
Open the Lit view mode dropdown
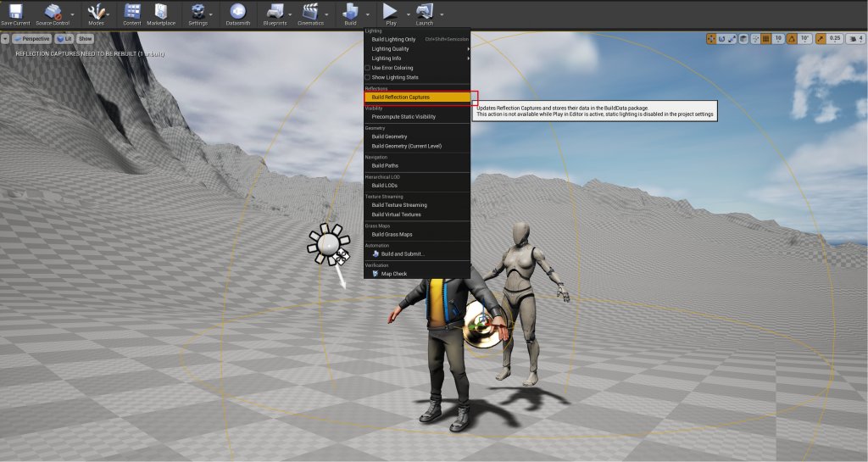64,39
